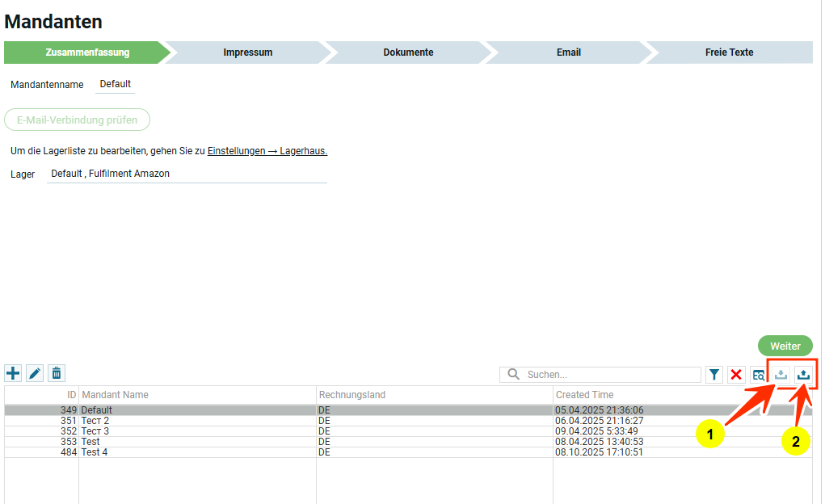Click the upload tray icon marked 2
This screenshot has width=825, height=504.
coord(803,374)
